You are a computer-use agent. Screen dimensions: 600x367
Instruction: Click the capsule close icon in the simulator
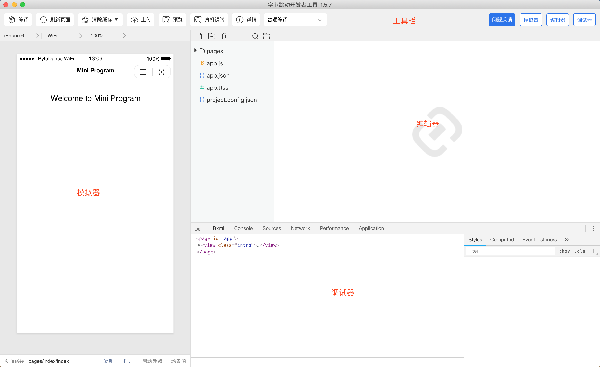click(161, 72)
